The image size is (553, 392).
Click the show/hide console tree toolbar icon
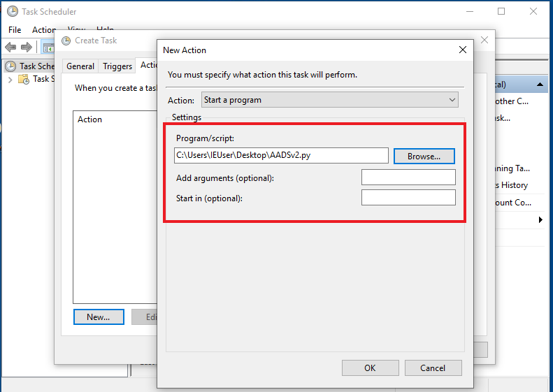48,48
